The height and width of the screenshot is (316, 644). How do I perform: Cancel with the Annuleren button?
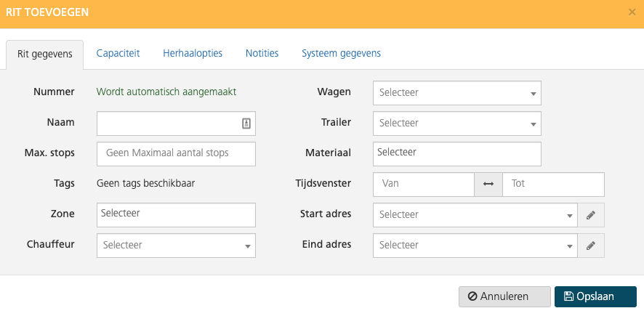coord(504,296)
